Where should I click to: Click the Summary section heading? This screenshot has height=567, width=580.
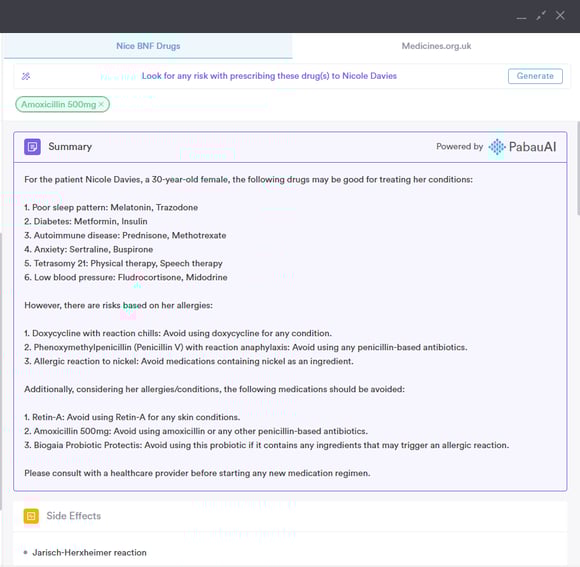pyautogui.click(x=70, y=147)
